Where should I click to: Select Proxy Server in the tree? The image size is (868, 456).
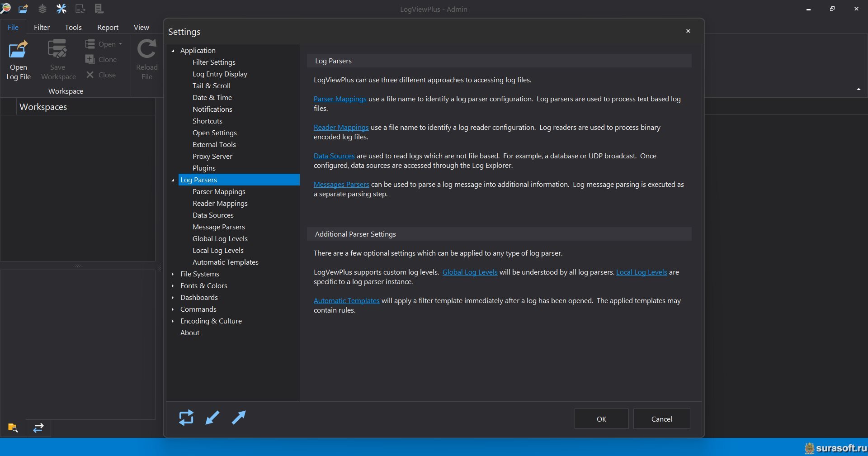pyautogui.click(x=212, y=156)
